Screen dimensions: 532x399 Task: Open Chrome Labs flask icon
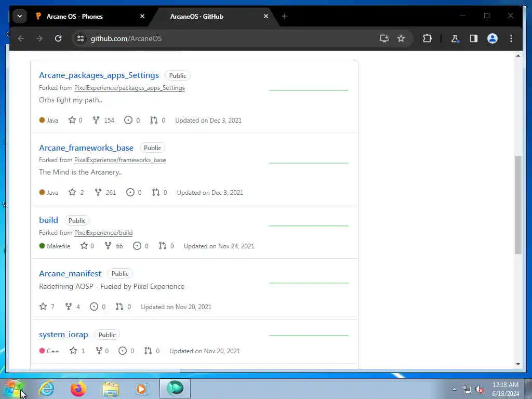pyautogui.click(x=455, y=38)
